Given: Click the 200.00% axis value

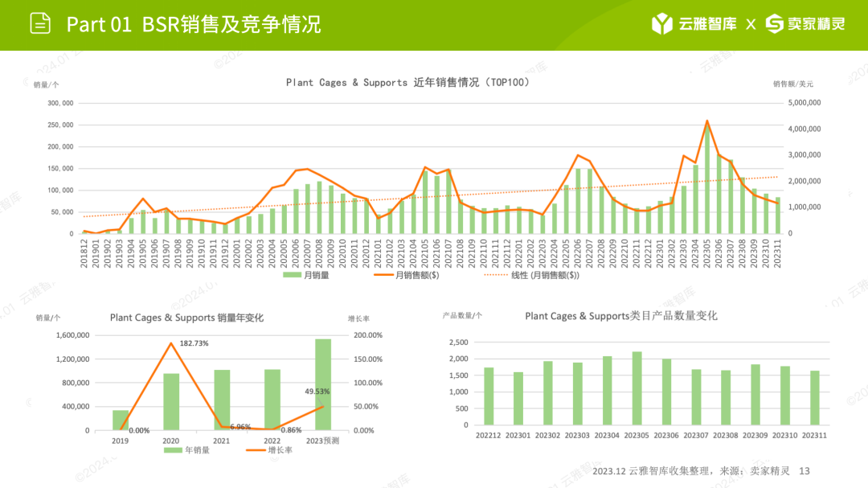Looking at the screenshot, I should pyautogui.click(x=368, y=335).
